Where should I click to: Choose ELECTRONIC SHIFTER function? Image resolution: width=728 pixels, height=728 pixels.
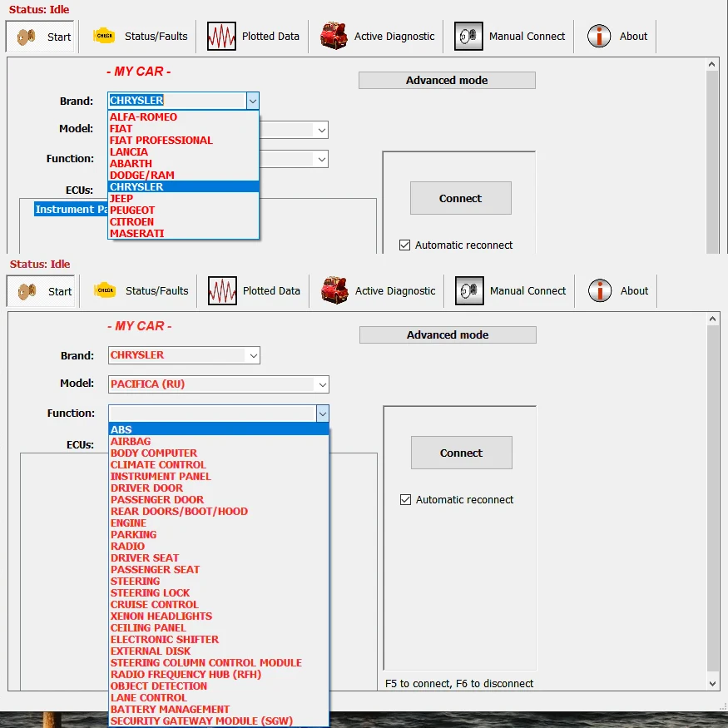click(219, 639)
